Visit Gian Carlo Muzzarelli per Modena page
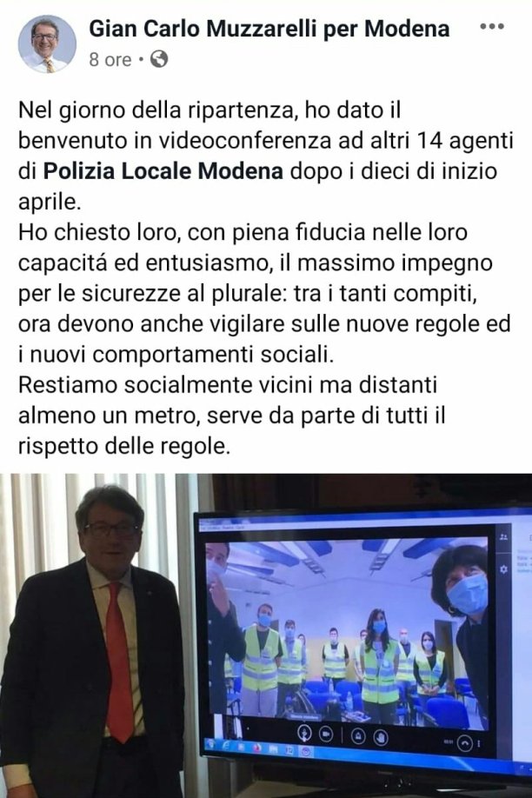This screenshot has height=798, width=532. 269,29
